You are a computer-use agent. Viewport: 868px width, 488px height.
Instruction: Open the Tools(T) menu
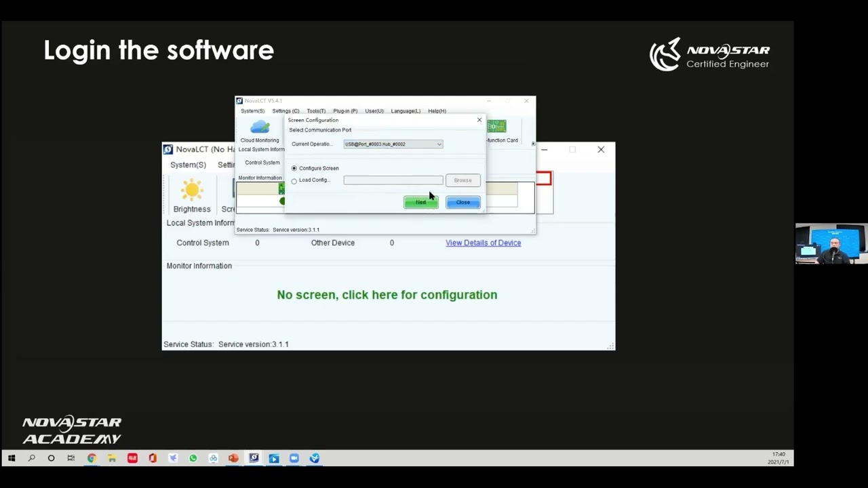pos(316,111)
